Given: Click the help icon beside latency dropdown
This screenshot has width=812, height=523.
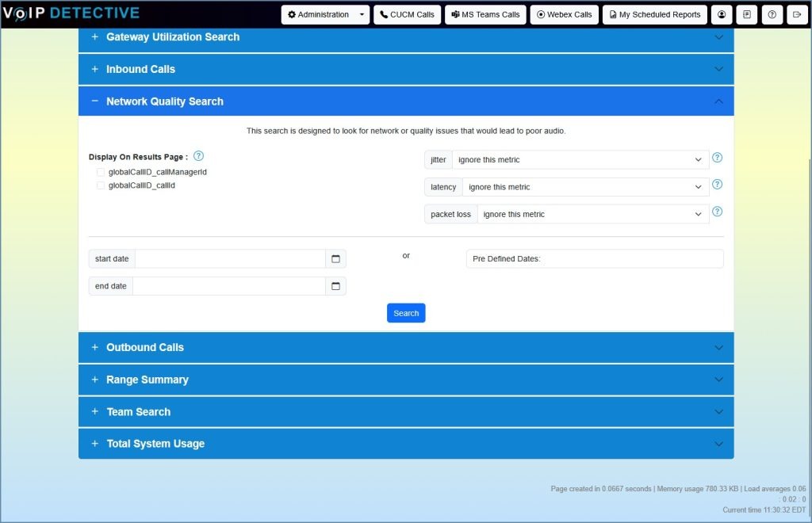Looking at the screenshot, I should pos(717,185).
